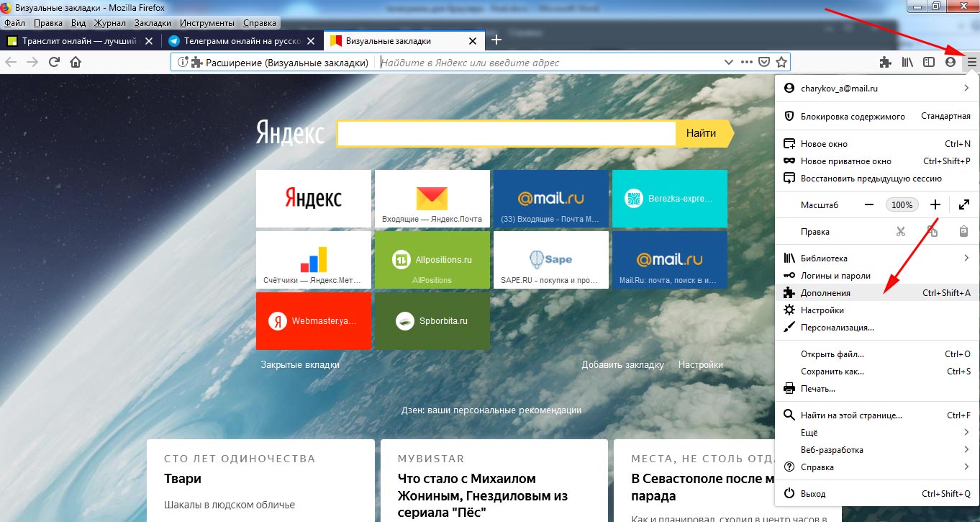Switch to Телеграмм онлайн tab
The width and height of the screenshot is (980, 522).
(242, 41)
